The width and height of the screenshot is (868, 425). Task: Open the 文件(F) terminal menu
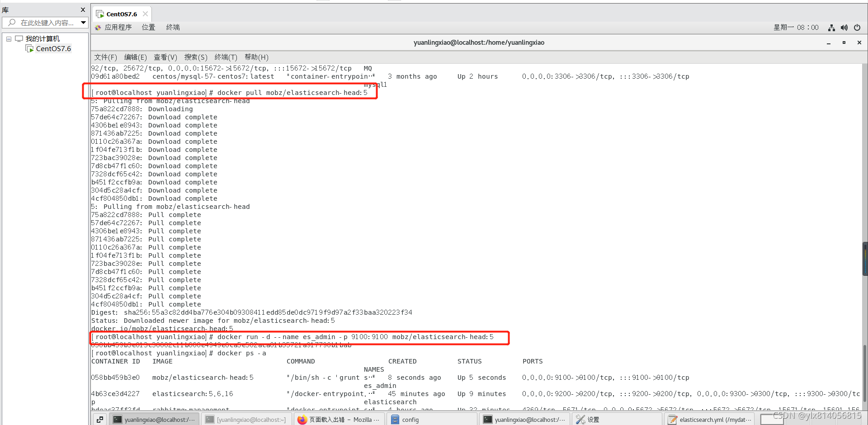(x=105, y=57)
